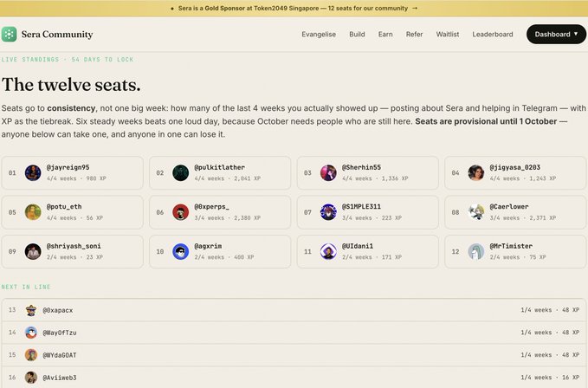Click the 'LIVE STANDINGS · 54 DAYS TO LOCK' label
Viewport: 588px width, 388px height.
pos(68,60)
